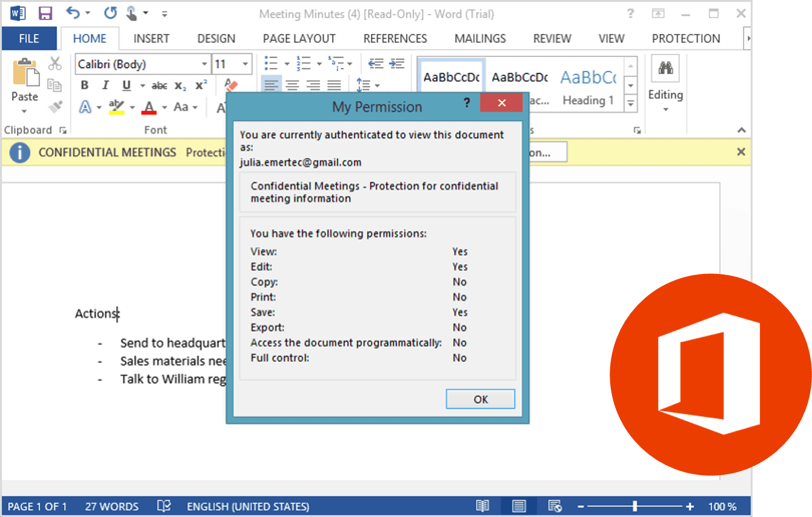This screenshot has height=517, width=812.
Task: Switch to the INSERT tab
Action: pyautogui.click(x=151, y=38)
